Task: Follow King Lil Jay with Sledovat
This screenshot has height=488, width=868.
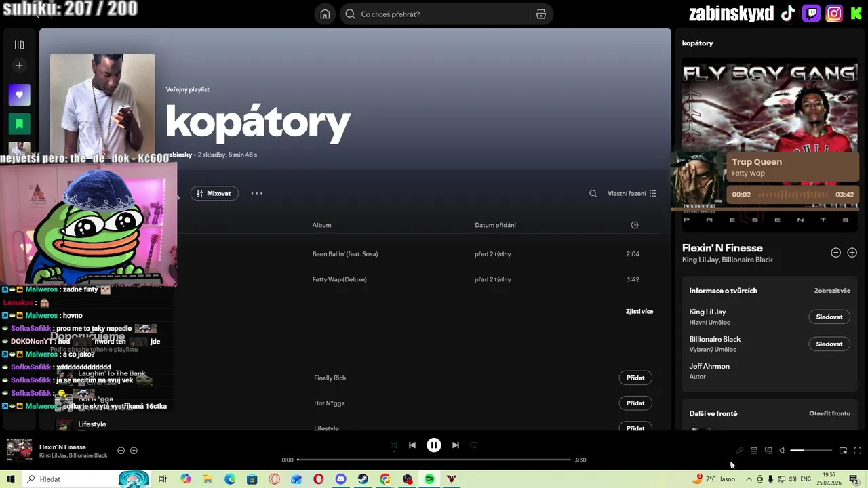Action: pyautogui.click(x=829, y=317)
